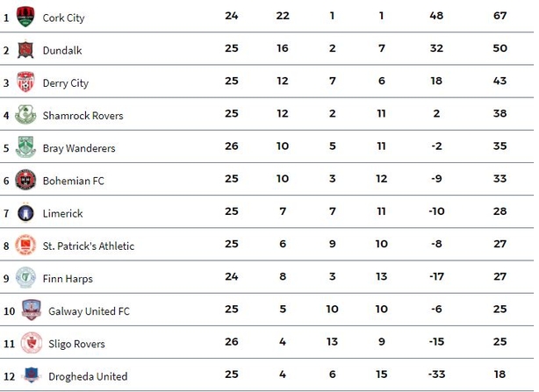Click the St. Patrick's Athletic crest

pos(25,245)
